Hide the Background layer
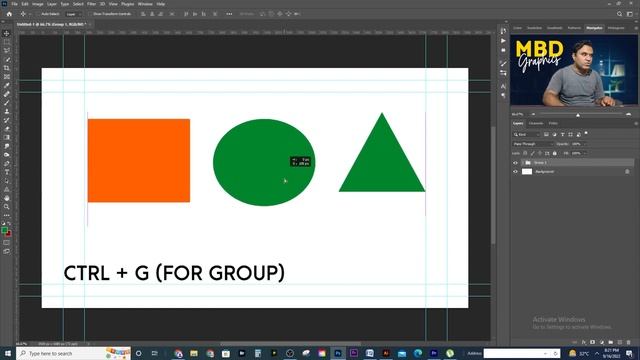640x360 pixels. pyautogui.click(x=515, y=172)
